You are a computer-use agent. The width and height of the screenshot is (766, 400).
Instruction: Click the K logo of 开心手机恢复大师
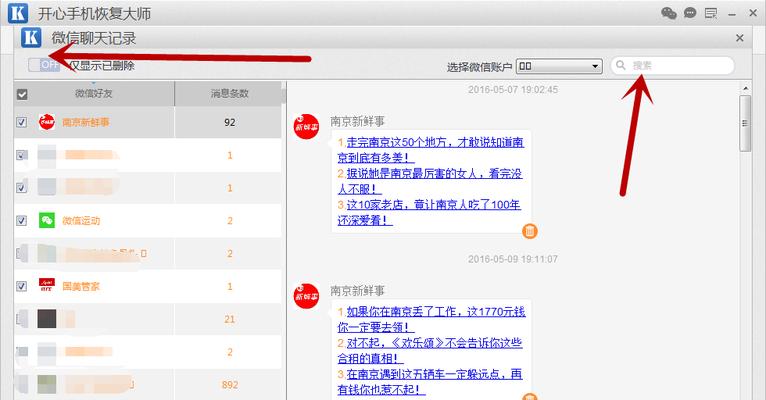pos(18,13)
